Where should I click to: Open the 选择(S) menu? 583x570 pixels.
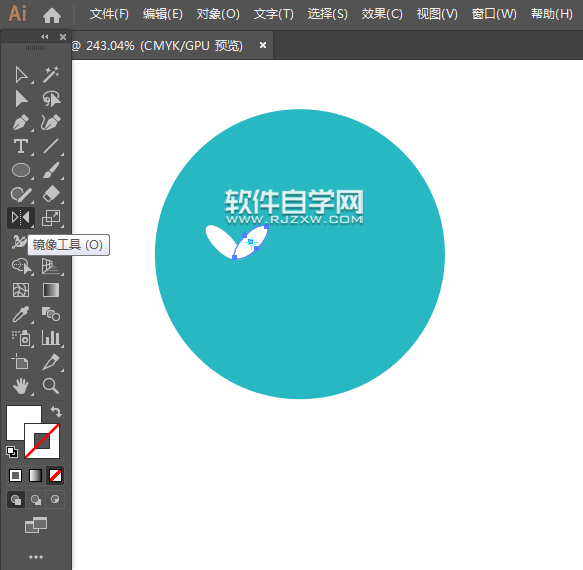tap(328, 14)
